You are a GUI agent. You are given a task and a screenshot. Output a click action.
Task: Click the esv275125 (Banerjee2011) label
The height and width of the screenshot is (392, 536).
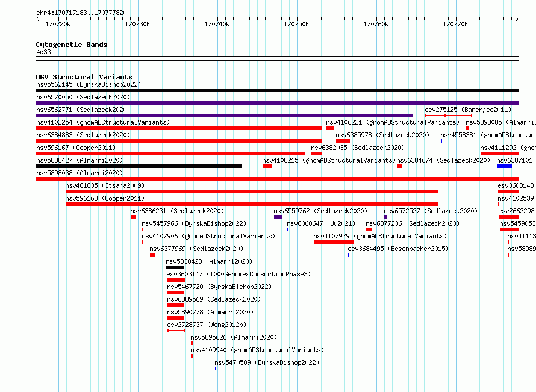(x=468, y=110)
